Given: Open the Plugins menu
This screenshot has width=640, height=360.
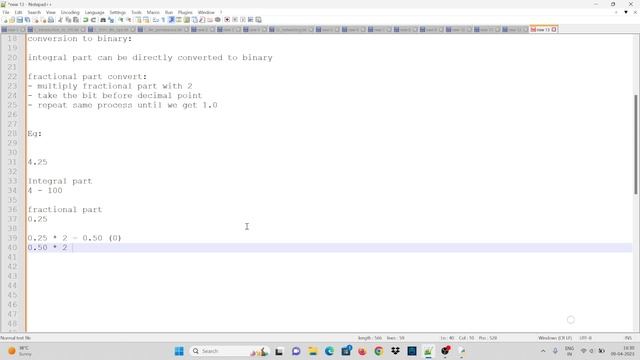Looking at the screenshot, I should coord(185,12).
